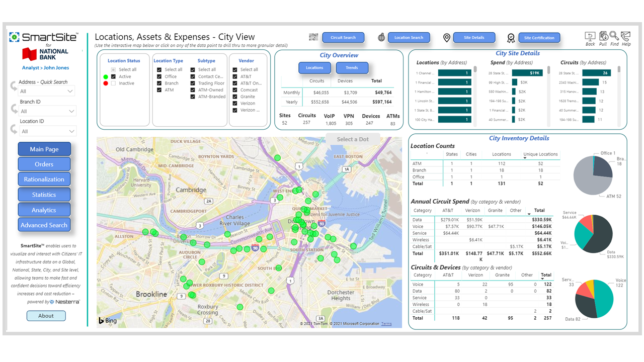Open the Address Quick Search dropdown
644x362 pixels.
pos(47,92)
